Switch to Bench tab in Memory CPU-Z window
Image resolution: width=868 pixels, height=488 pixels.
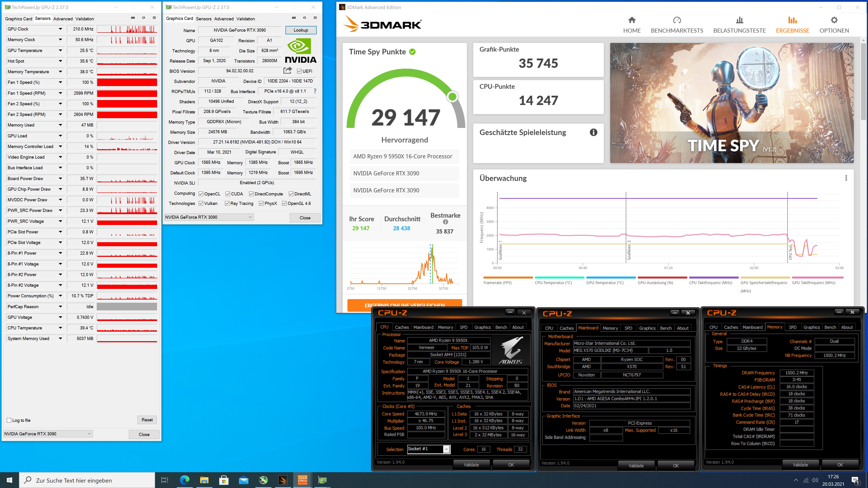click(830, 327)
